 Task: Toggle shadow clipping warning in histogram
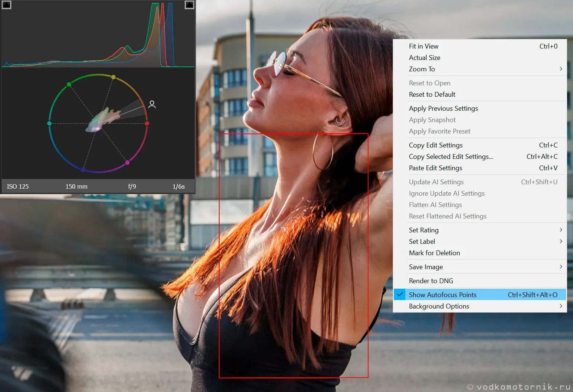coord(7,5)
